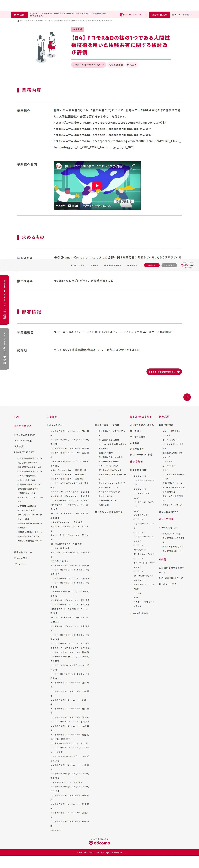Open the footer 人事制度 link
This screenshot has width=199, height=868.
coord(135,443)
